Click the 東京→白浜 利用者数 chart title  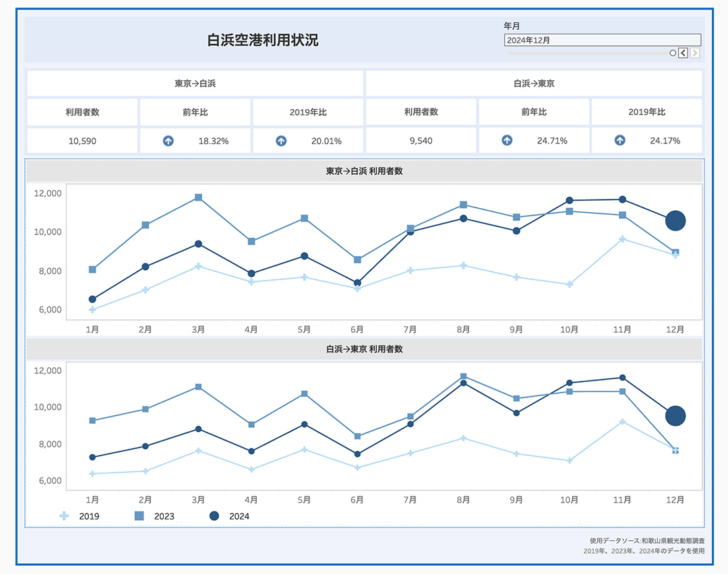364,172
